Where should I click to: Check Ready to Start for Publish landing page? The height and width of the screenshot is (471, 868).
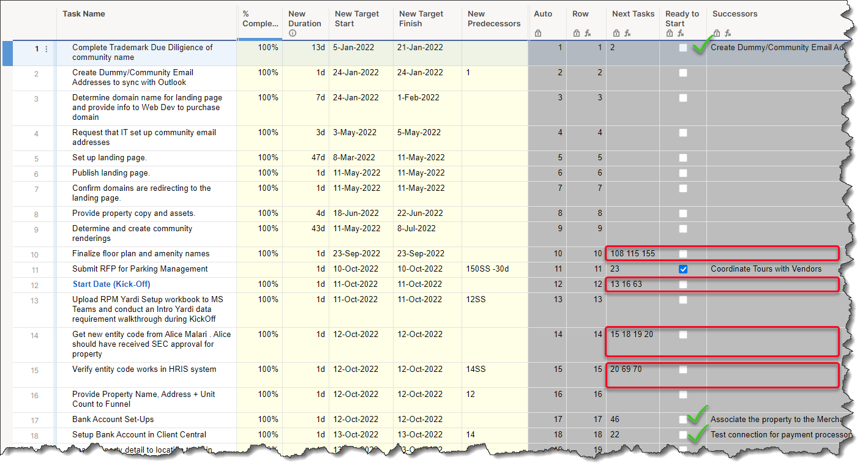click(x=683, y=173)
